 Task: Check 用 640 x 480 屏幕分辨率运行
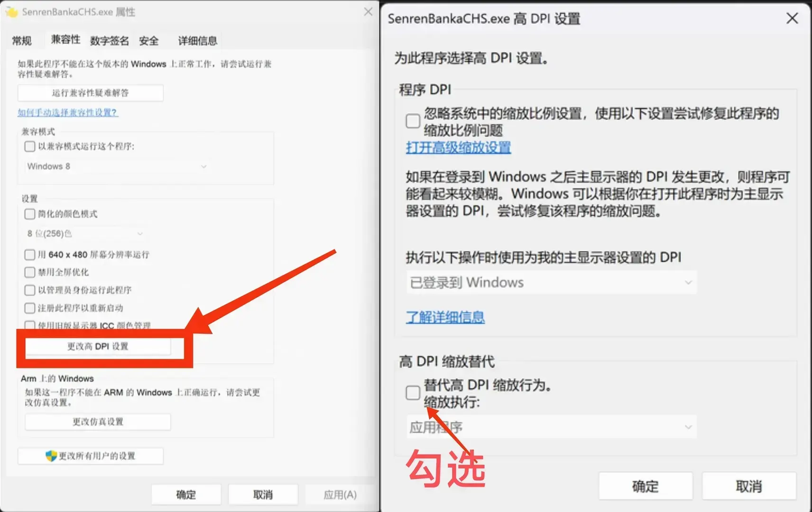30,255
